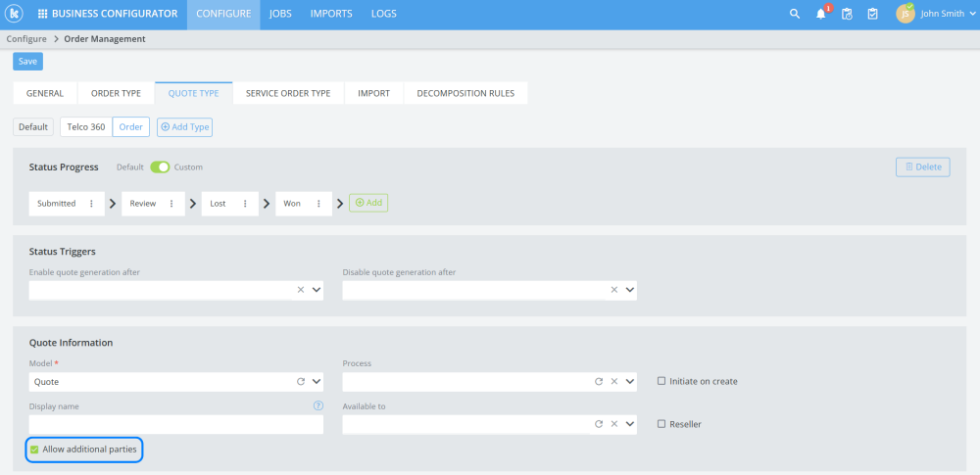Clear the Process field value
Viewport: 980px width, 475px height.
(x=613, y=381)
